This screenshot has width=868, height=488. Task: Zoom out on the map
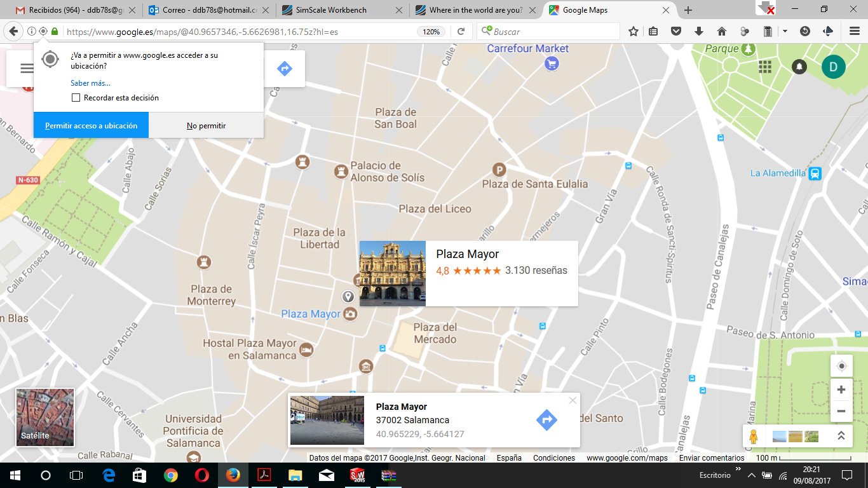pyautogui.click(x=841, y=411)
